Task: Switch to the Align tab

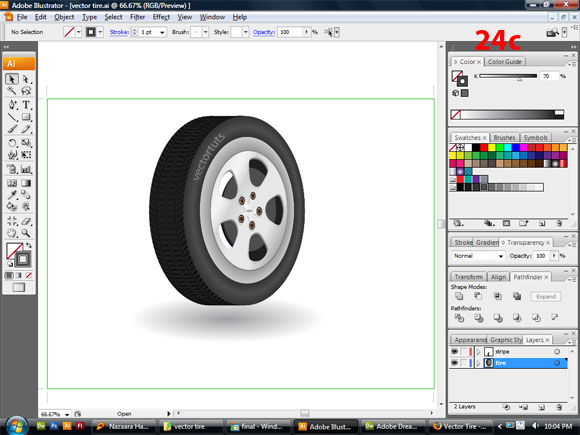Action: click(x=498, y=277)
